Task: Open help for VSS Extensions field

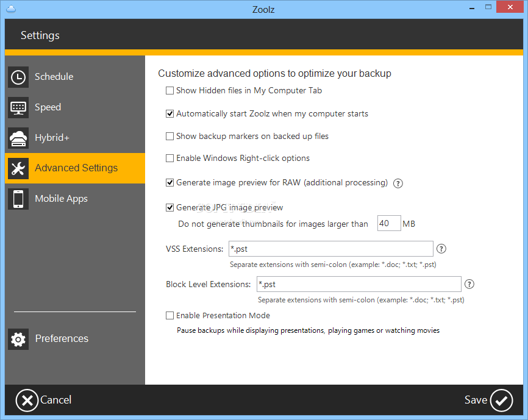Action: (441, 249)
